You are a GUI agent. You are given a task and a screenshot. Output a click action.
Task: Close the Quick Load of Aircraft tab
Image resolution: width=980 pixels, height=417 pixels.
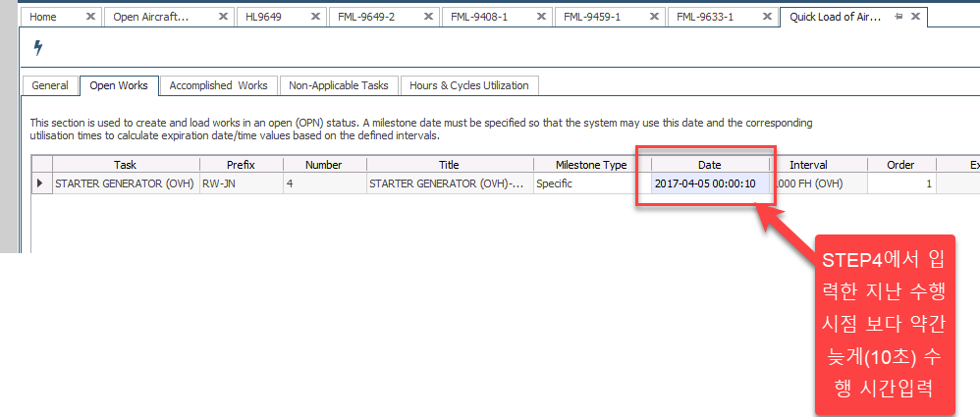(x=915, y=17)
